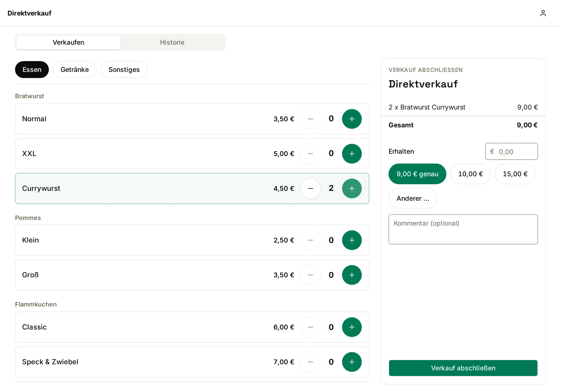The width and height of the screenshot is (561, 392).
Task: Choose the 9,00 € genau amount
Action: pyautogui.click(x=417, y=174)
